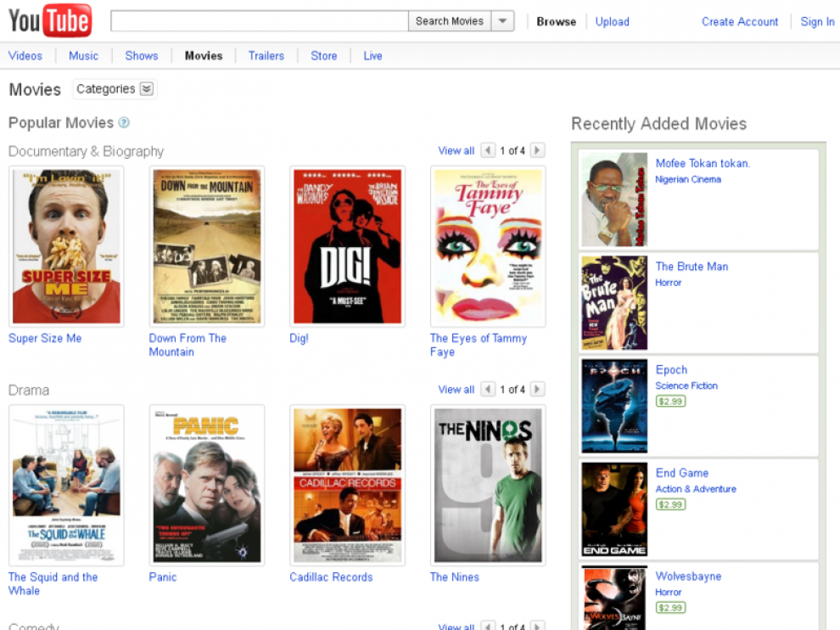Open The Squid and the Whale poster
Image resolution: width=840 pixels, height=630 pixels.
pyautogui.click(x=66, y=485)
